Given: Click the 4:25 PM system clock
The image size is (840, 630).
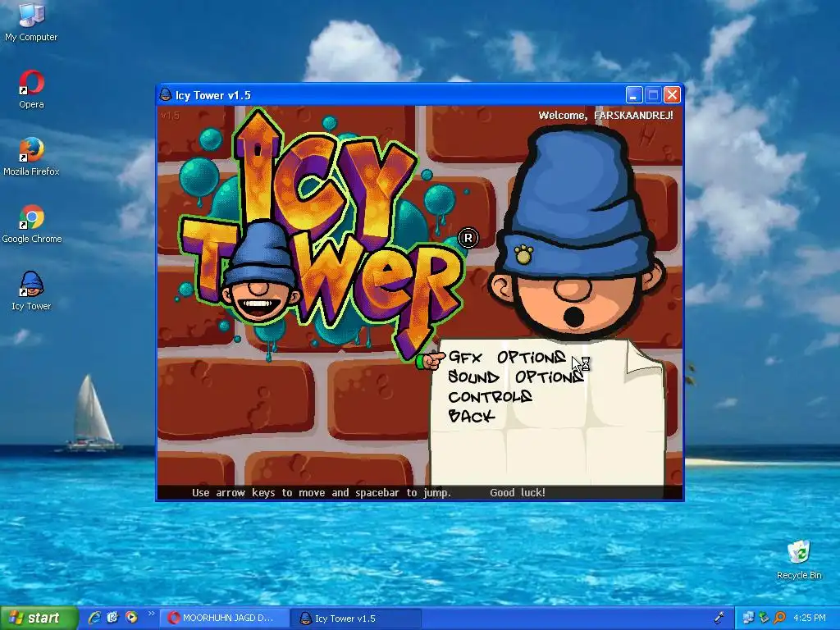Looking at the screenshot, I should click(x=810, y=619).
